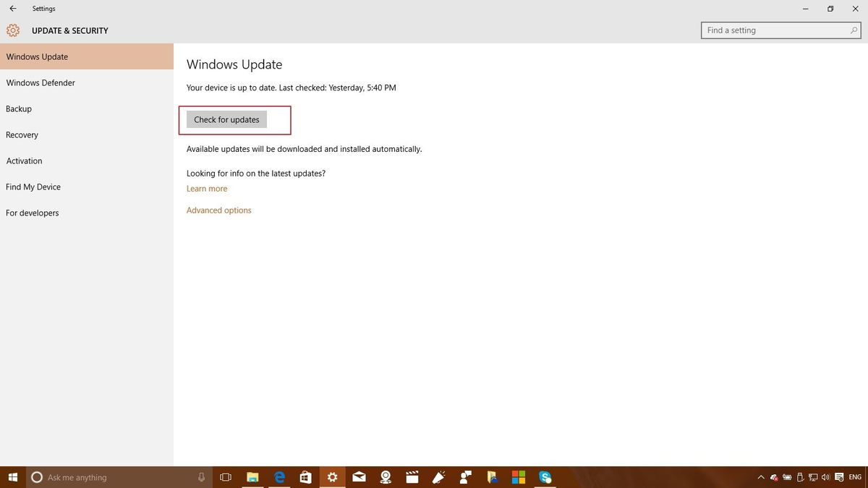Open the Movies & TV app

[412, 477]
